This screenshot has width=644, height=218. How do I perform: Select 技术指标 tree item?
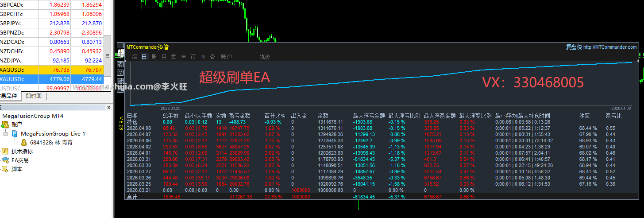(22, 151)
